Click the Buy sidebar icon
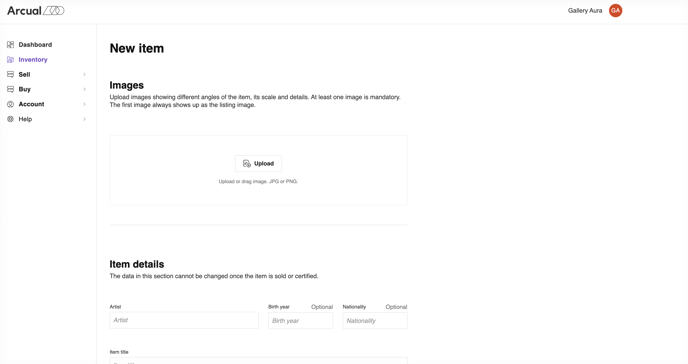 (x=11, y=89)
